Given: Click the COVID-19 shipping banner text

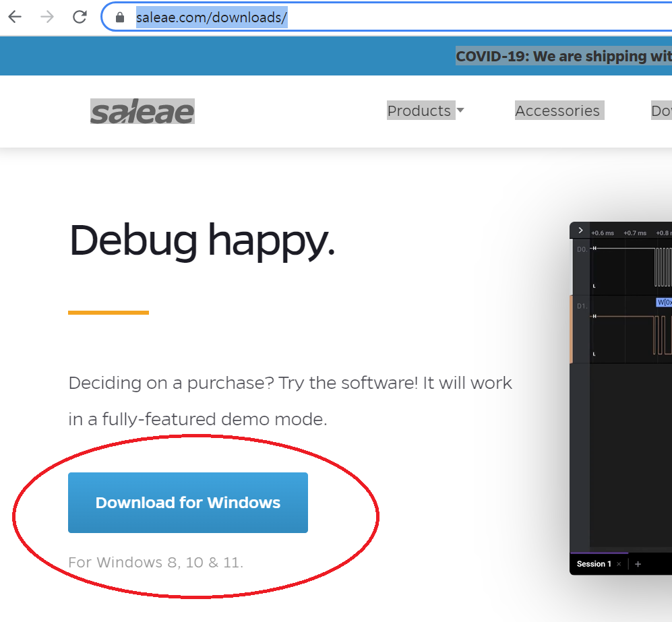Looking at the screenshot, I should [x=563, y=56].
